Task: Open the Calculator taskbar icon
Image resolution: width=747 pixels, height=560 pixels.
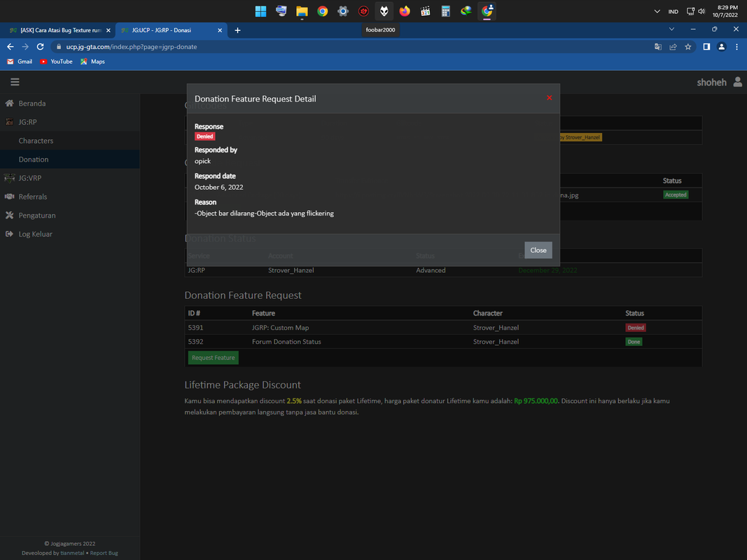Action: (x=445, y=11)
